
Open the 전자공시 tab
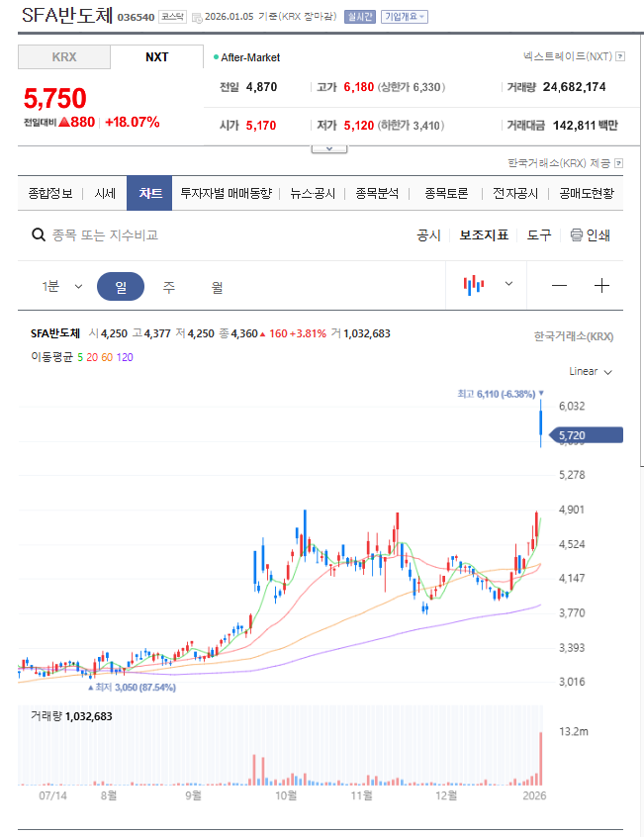click(514, 193)
